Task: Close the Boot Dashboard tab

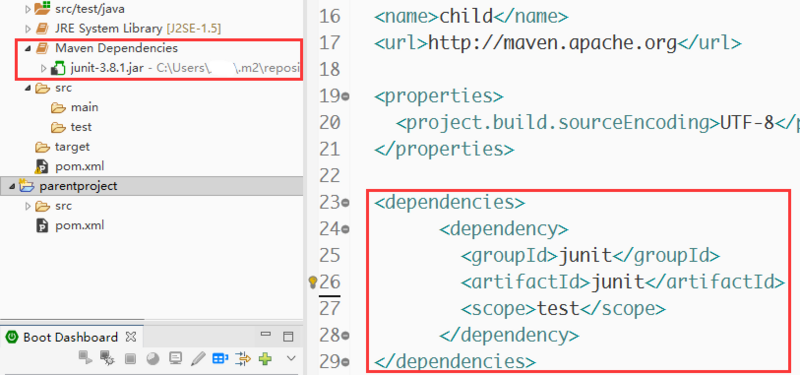Action: point(131,337)
